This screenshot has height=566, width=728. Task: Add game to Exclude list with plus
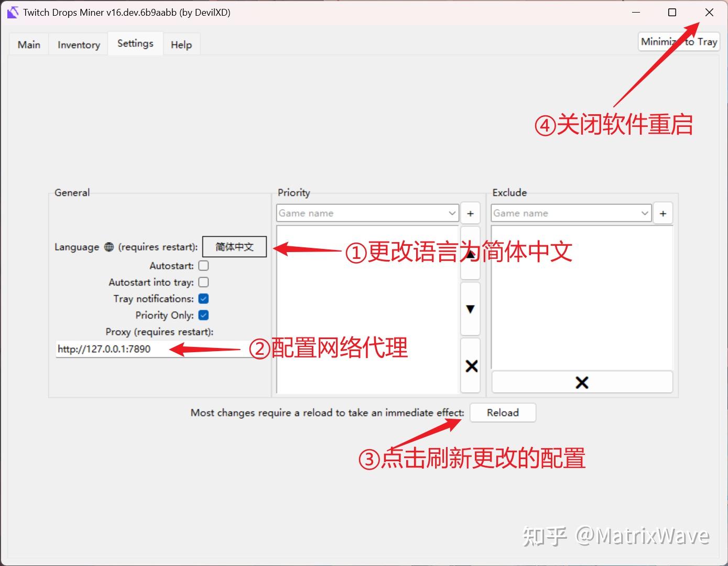point(663,213)
